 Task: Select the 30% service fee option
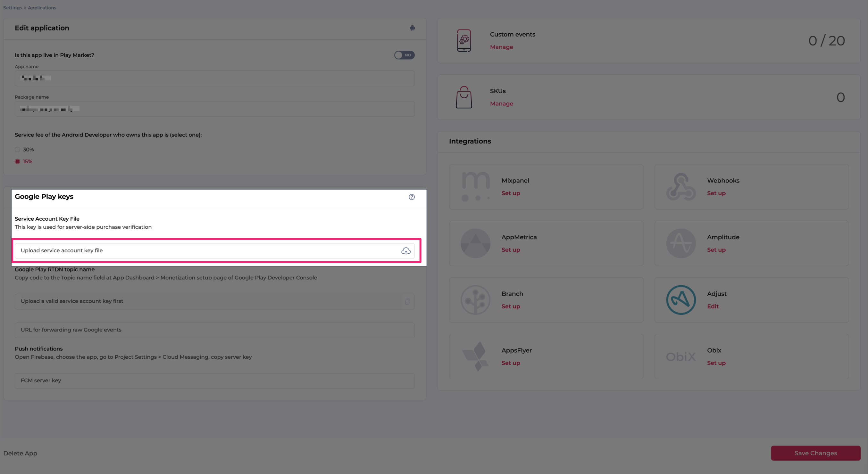coord(17,150)
